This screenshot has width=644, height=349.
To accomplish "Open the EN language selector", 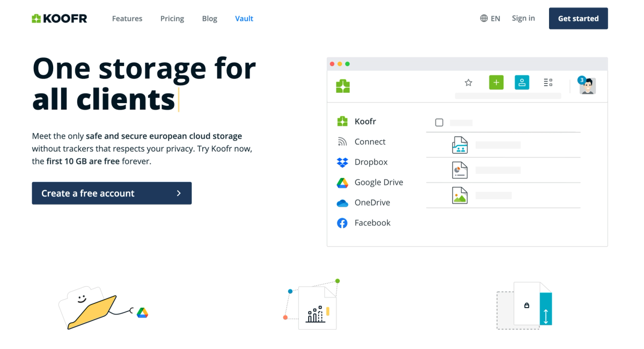I will click(490, 18).
